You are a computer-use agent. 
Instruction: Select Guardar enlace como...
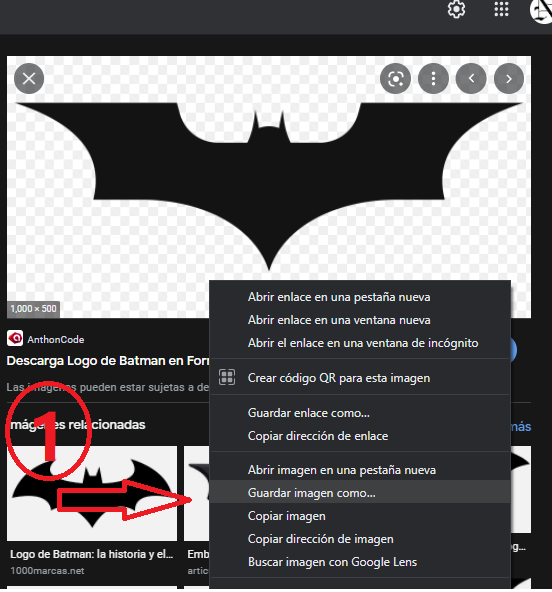click(x=360, y=413)
